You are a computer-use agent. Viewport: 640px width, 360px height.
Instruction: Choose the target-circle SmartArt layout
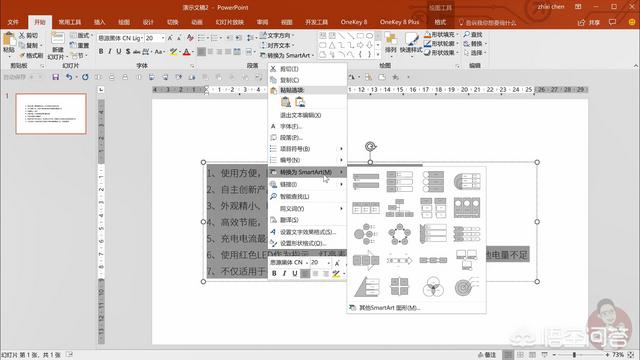pyautogui.click(x=467, y=286)
